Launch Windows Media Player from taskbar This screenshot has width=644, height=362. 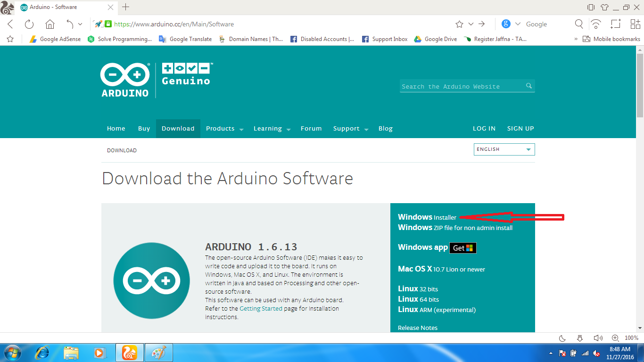(100, 352)
